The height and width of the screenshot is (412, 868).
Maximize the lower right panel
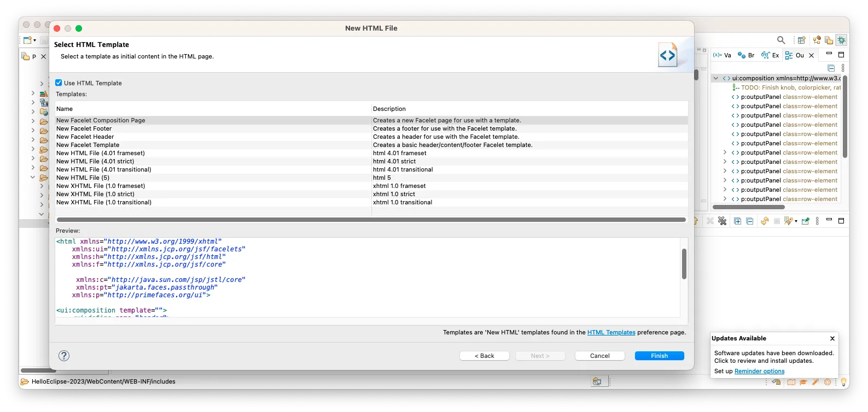(x=841, y=221)
